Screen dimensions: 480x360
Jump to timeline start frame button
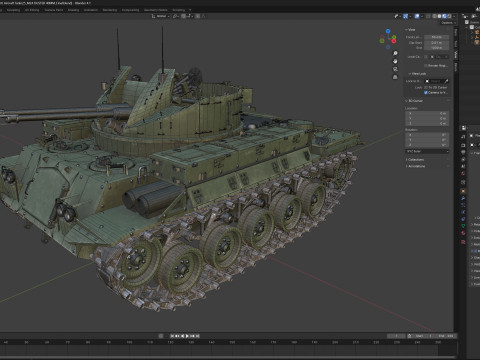pos(172,336)
